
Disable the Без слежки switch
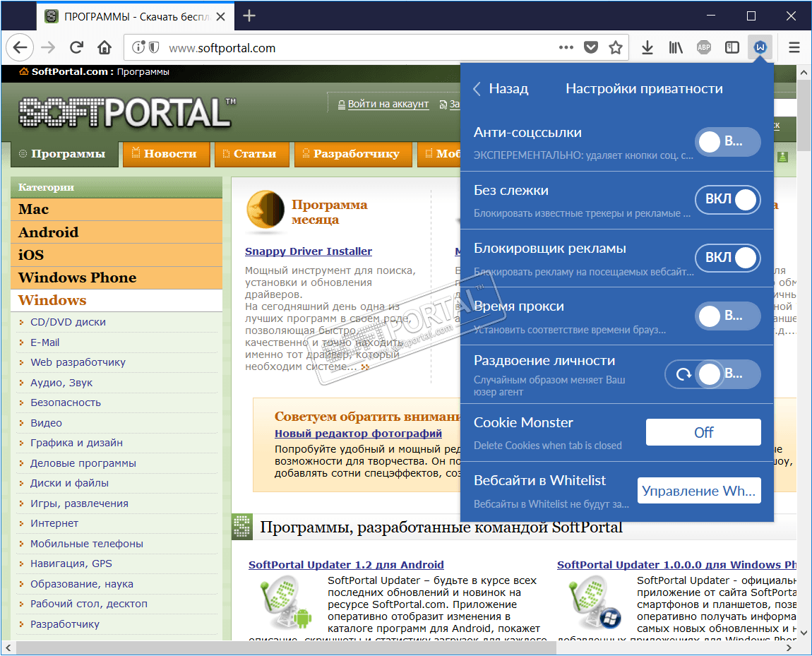click(x=727, y=199)
